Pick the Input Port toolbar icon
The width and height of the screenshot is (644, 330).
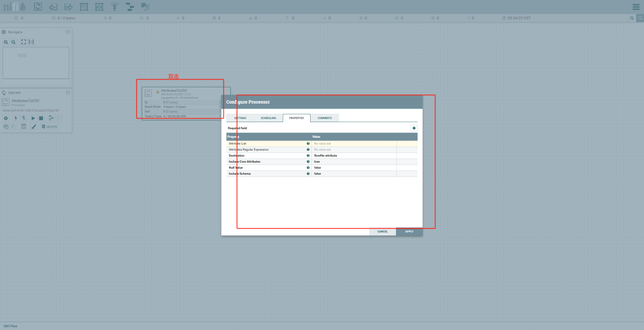[53, 7]
